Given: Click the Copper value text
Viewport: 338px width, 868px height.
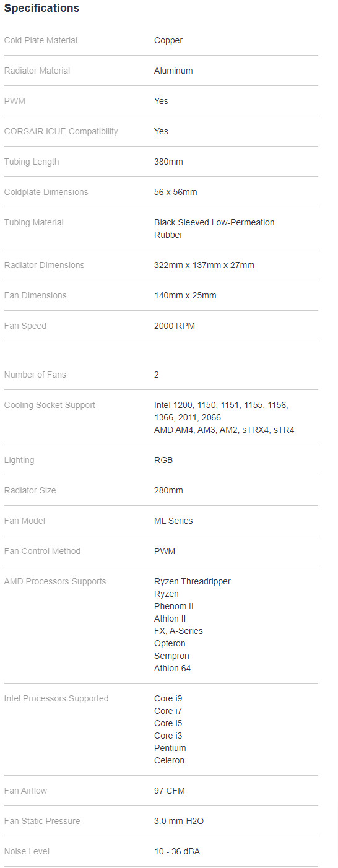Looking at the screenshot, I should (x=168, y=40).
